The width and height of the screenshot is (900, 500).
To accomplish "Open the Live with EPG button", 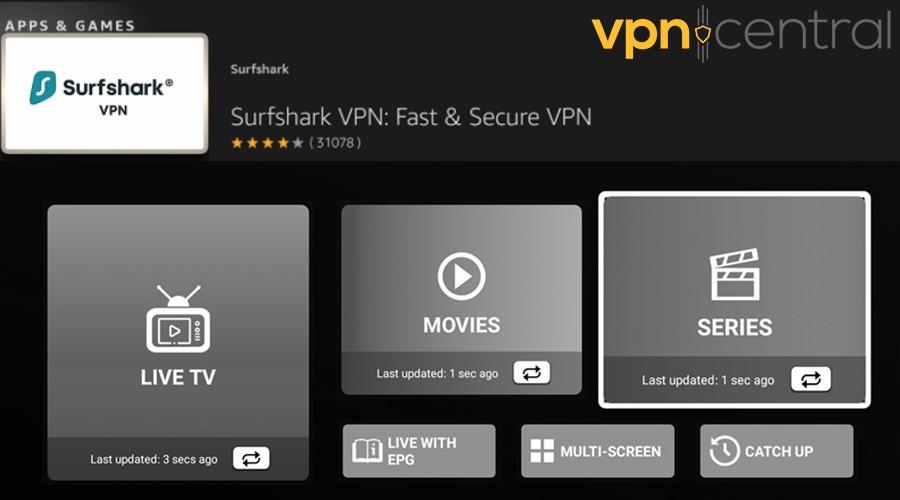I will (x=419, y=451).
